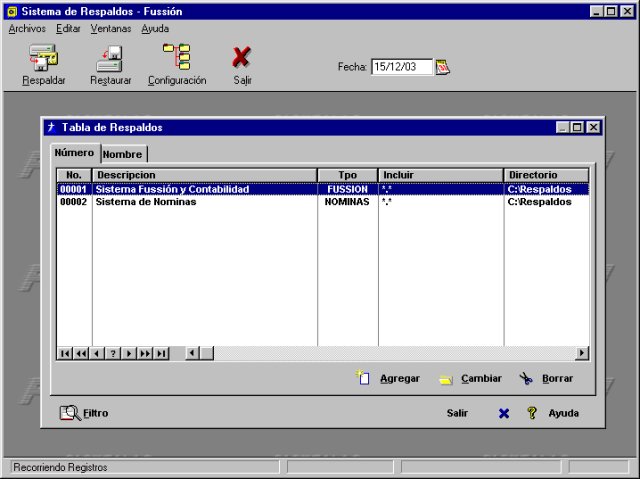The image size is (640, 479).
Task: Click Salir in the Tabla de Respaldos dialog
Action: point(457,412)
